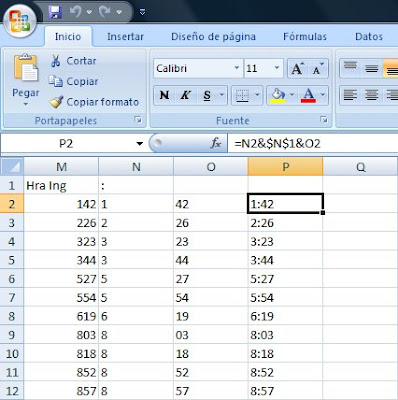
Task: Click the formula bar with =N2&$N$1&O2
Action: tap(313, 144)
